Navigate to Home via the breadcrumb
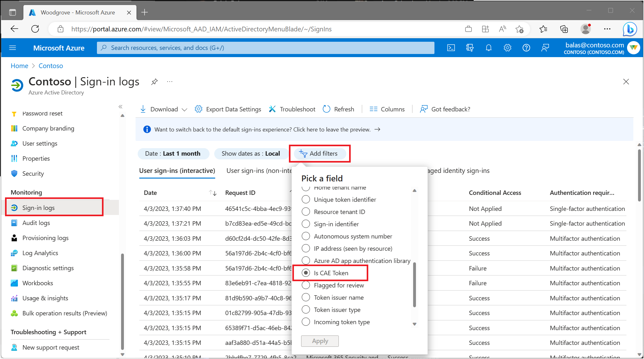The width and height of the screenshot is (644, 359). 19,66
